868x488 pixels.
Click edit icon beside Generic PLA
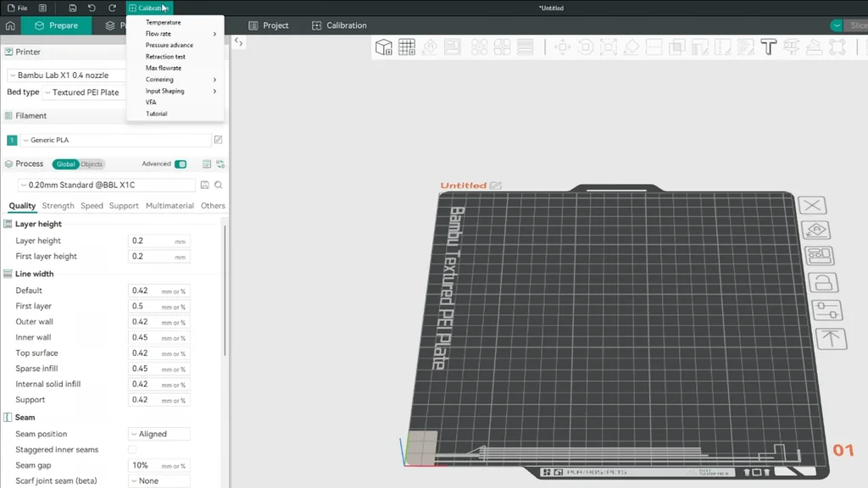coord(218,140)
